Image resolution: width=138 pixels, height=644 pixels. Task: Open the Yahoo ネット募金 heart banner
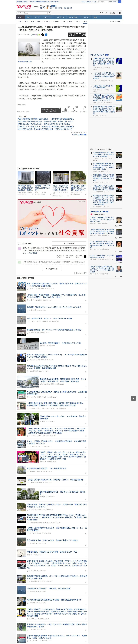[52, 219]
